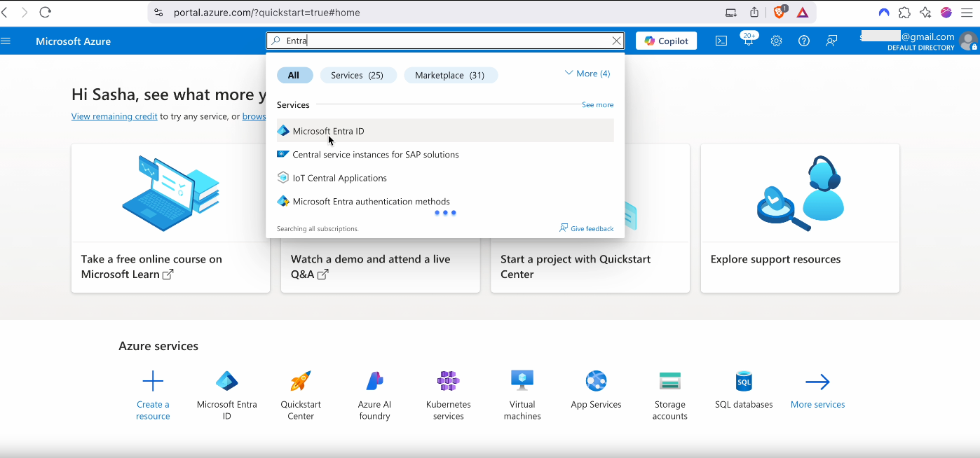
Task: Open the account avatar menu
Action: pos(969,41)
